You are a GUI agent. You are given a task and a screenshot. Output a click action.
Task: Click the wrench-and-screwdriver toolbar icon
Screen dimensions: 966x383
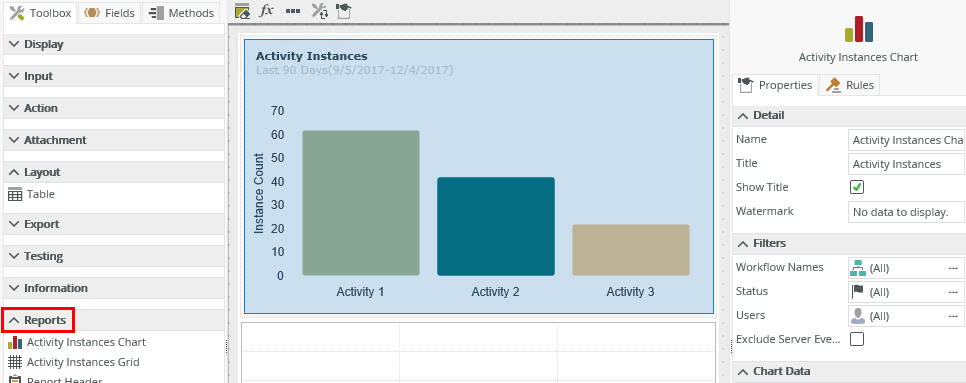(319, 10)
